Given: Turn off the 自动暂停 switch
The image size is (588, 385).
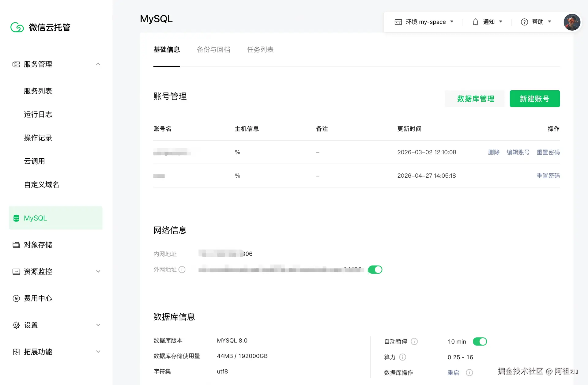Looking at the screenshot, I should point(480,341).
